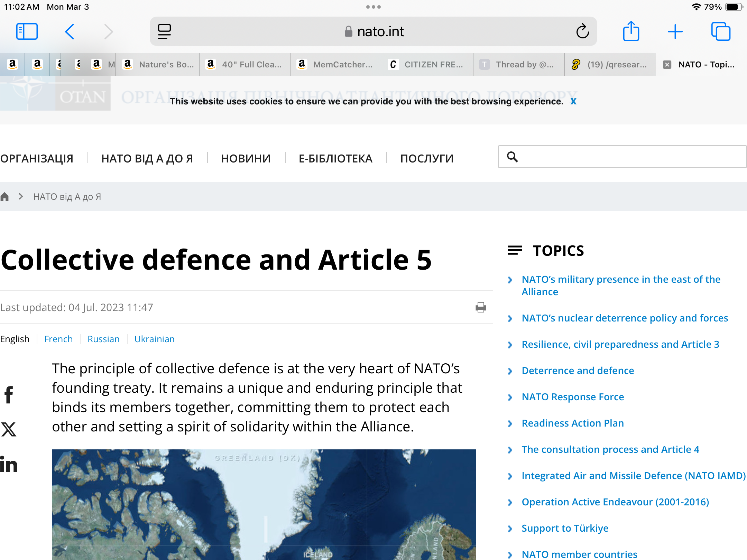
Task: Open Deterrence and defence topic
Action: [578, 370]
